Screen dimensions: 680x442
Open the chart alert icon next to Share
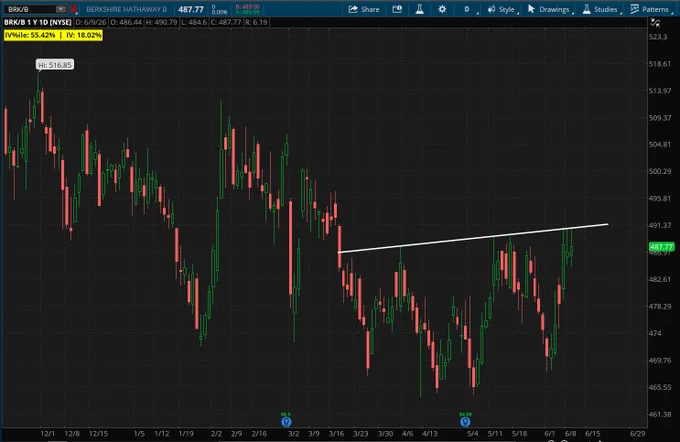(397, 9)
